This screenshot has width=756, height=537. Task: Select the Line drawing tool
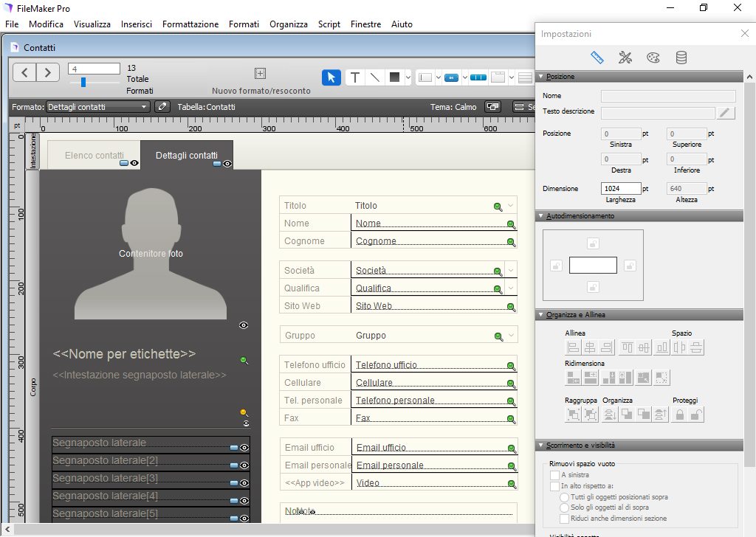pyautogui.click(x=374, y=77)
